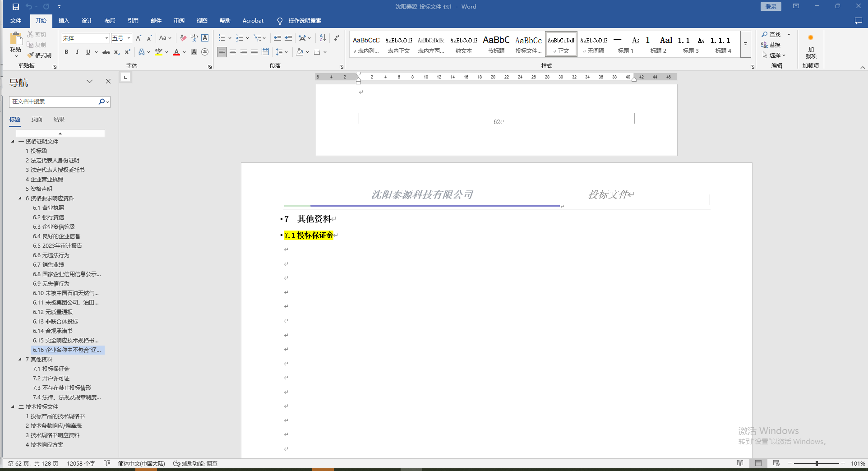Screen dimensions: 868x471
Task: Click the Save icon in the title bar
Action: [16, 6]
